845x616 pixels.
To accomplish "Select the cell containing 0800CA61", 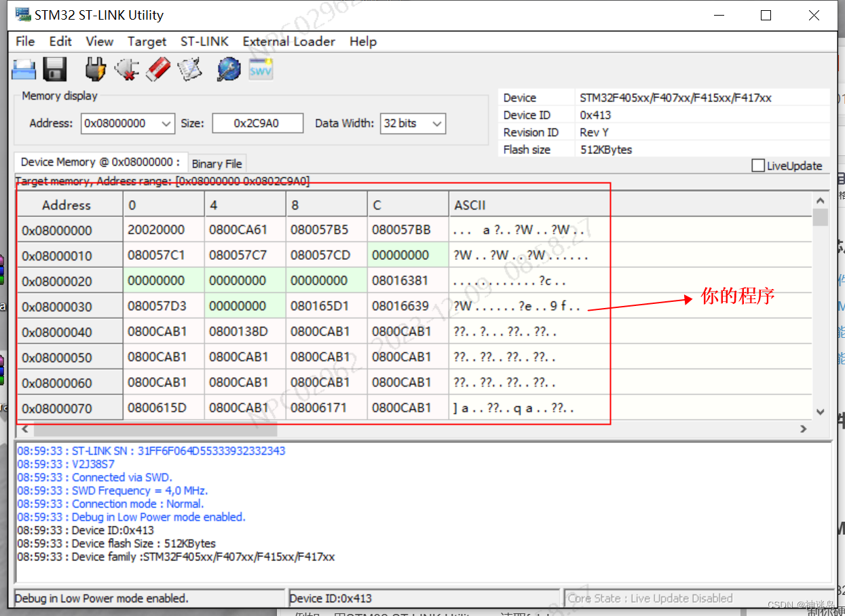I will pos(245,230).
